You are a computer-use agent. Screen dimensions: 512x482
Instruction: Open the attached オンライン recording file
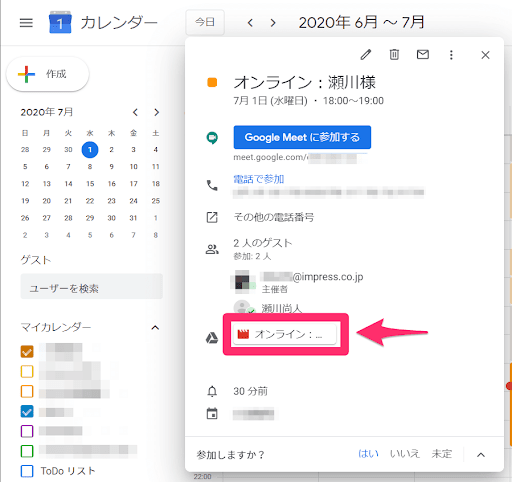[x=284, y=334]
